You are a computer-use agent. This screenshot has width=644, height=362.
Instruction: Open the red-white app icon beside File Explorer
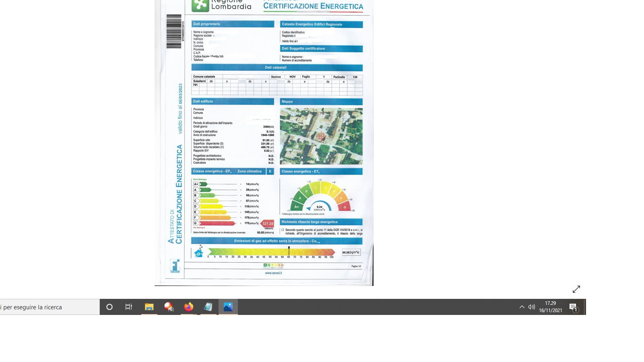pos(169,307)
